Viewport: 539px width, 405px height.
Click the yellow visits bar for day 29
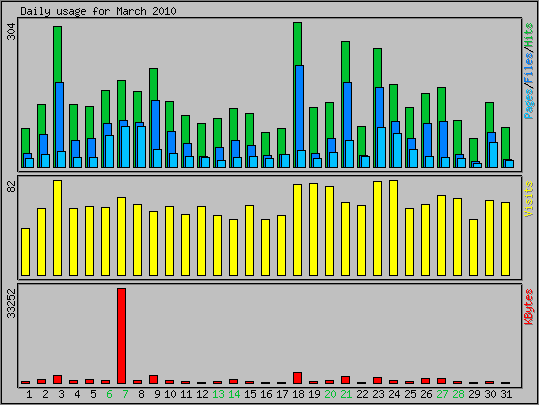473,248
